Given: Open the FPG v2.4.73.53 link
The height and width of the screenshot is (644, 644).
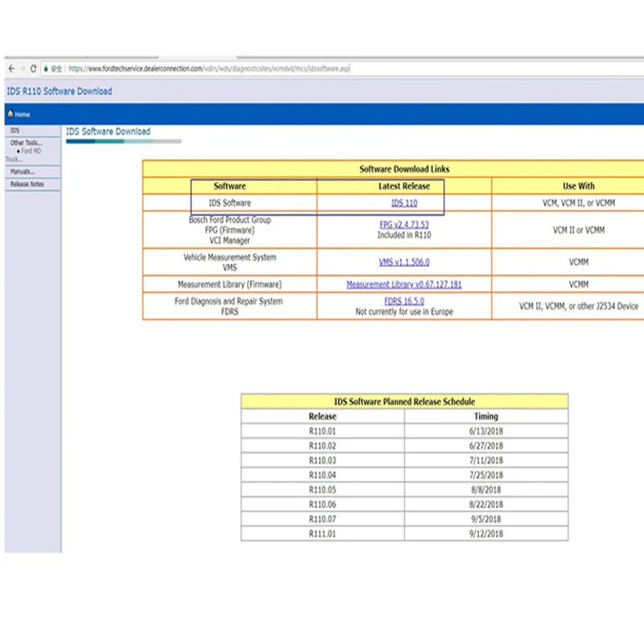Looking at the screenshot, I should (404, 225).
